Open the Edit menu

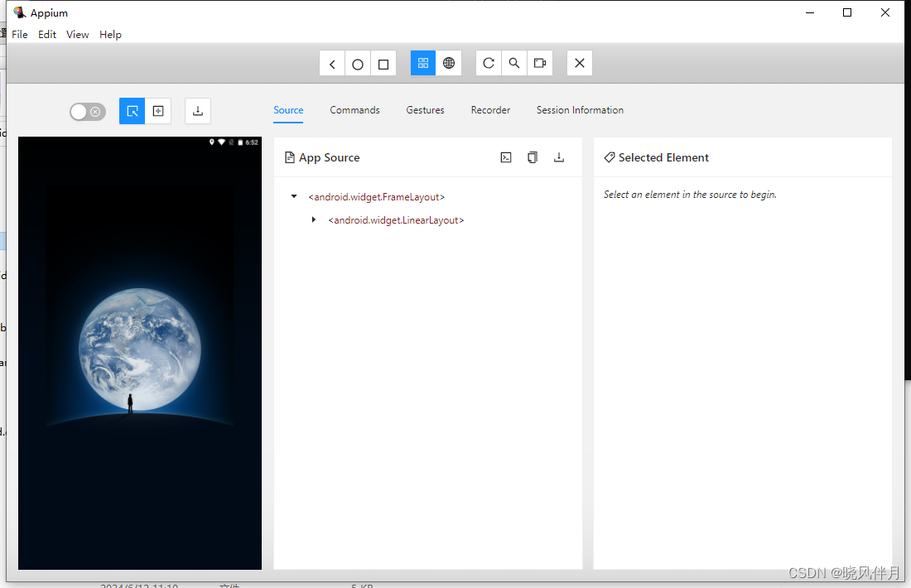[47, 34]
